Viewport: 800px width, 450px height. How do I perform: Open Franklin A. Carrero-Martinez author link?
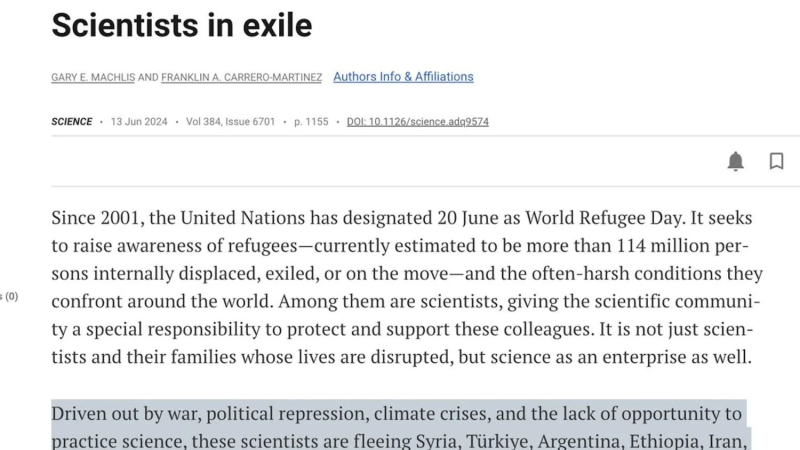[x=241, y=77]
